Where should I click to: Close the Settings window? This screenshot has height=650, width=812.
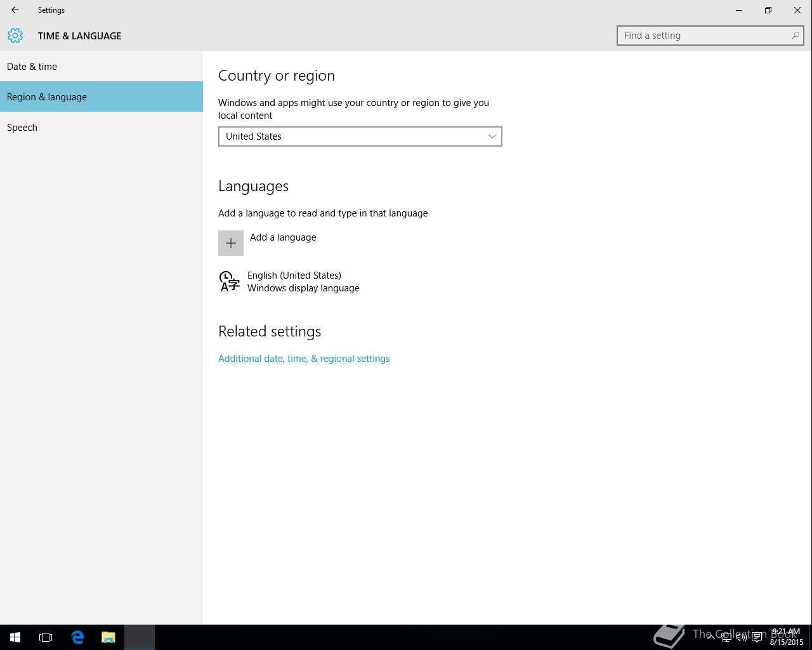(797, 10)
